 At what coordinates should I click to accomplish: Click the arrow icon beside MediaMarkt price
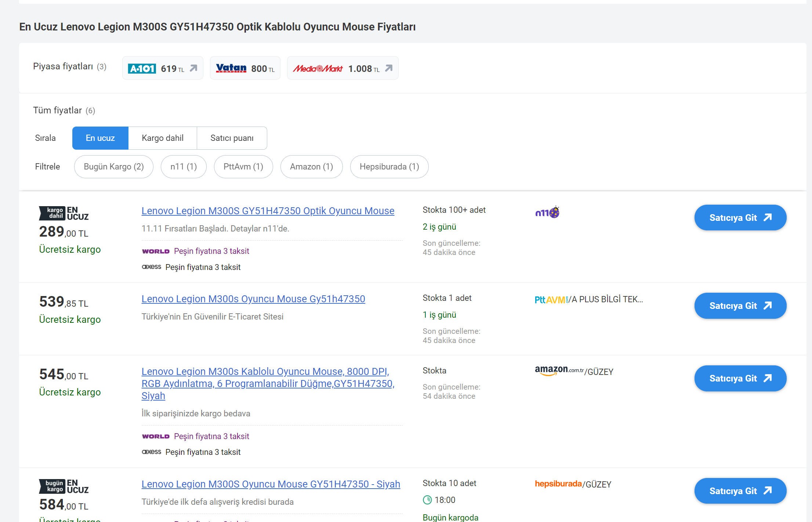coord(389,68)
